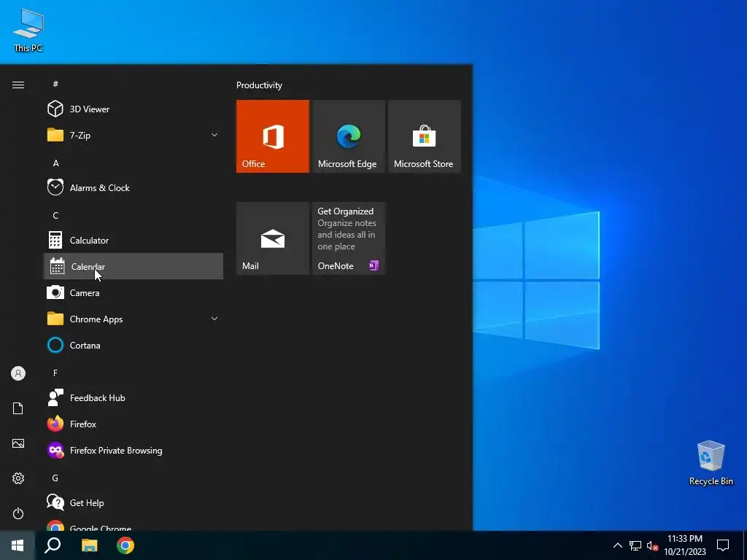This screenshot has width=747, height=560.
Task: Expand the Start menu hamburger
Action: click(18, 85)
